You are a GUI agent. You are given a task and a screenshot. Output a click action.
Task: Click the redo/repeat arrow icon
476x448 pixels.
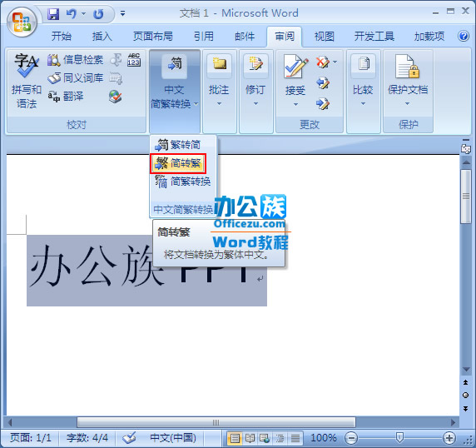(98, 13)
